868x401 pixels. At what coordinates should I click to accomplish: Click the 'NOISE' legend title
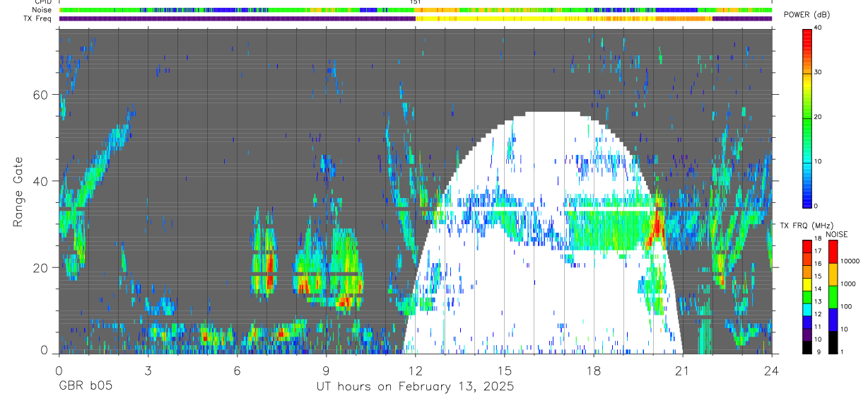pos(836,234)
